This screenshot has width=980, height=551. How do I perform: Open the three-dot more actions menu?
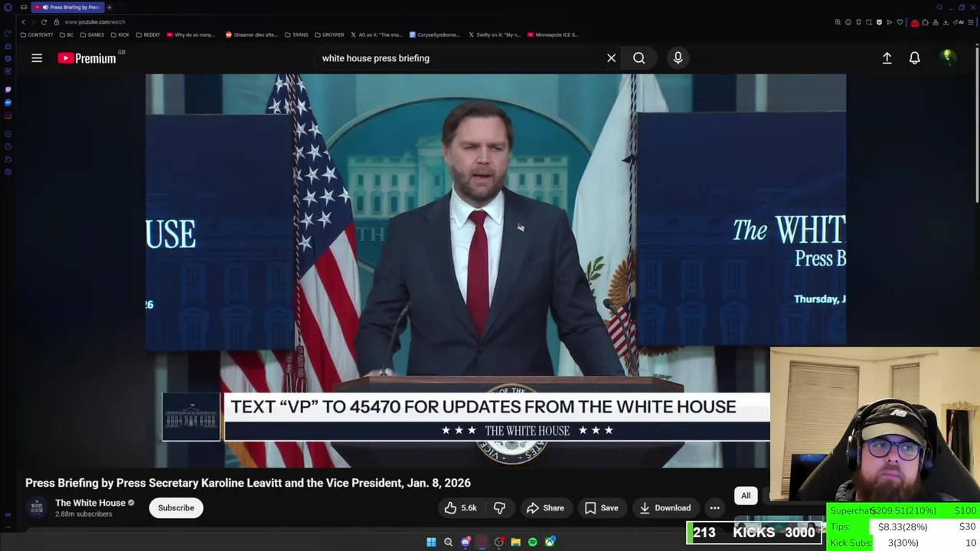pos(714,507)
